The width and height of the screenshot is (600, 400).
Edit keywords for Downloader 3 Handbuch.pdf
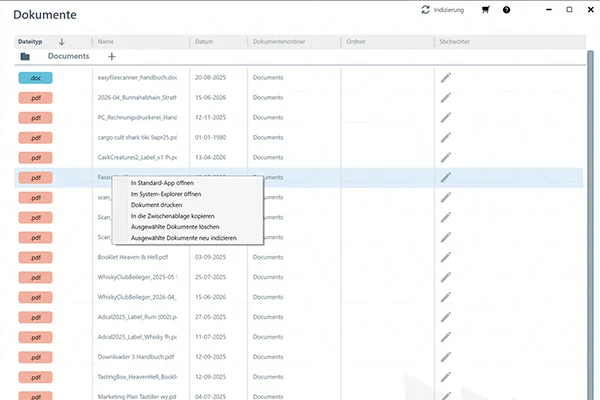click(446, 357)
